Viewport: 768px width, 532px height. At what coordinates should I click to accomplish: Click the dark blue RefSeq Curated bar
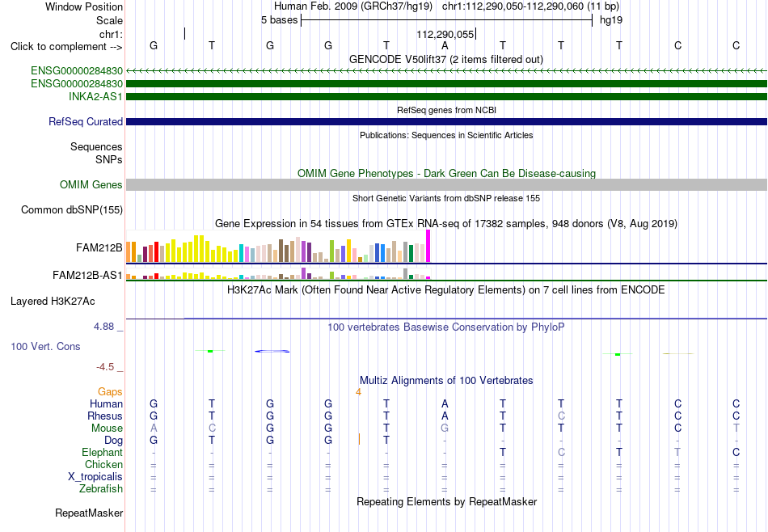447,121
